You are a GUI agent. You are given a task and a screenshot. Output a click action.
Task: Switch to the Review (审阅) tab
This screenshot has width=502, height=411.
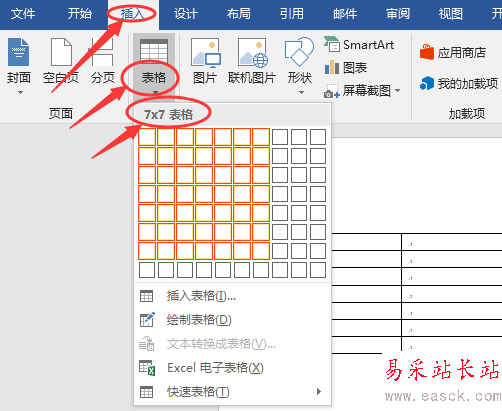pos(398,14)
